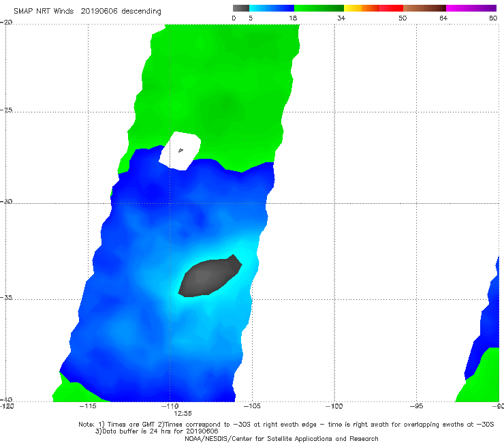Viewport: 504px width, 443px height.
Task: Click the '34' label under the color bar
Action: point(341,18)
